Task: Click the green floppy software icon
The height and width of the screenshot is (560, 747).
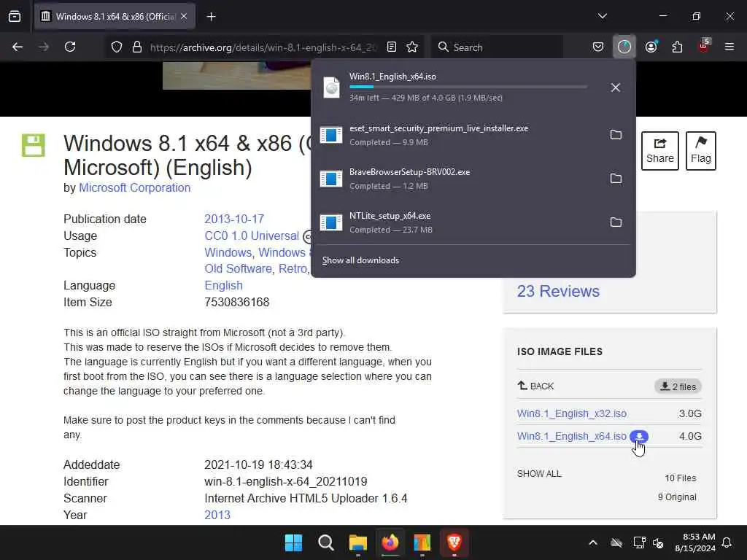Action: pos(34,145)
